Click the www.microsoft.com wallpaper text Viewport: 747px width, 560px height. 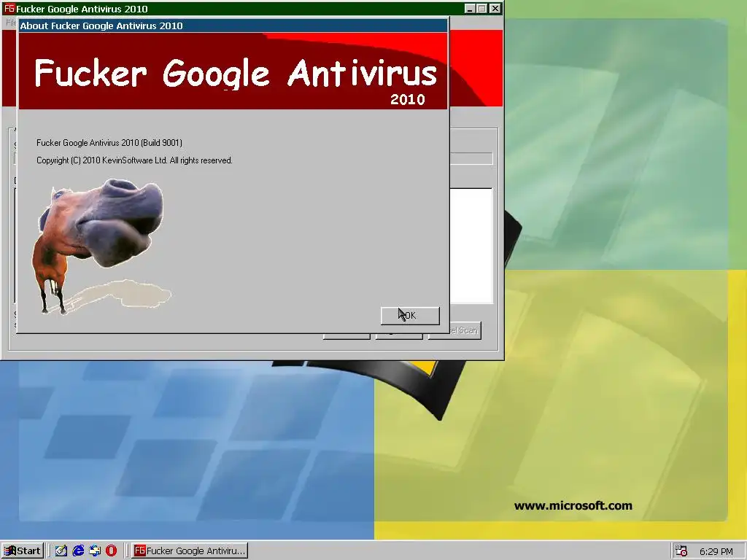[573, 506]
